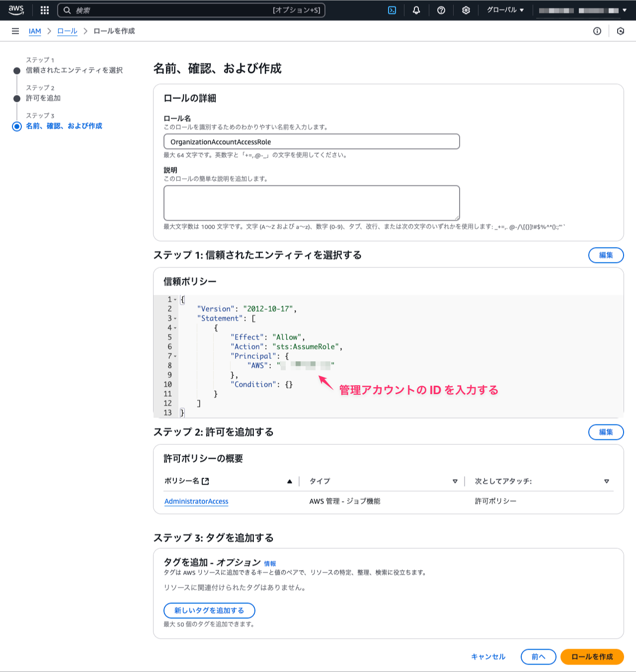Click the AWS logo home icon
The image size is (636, 672).
click(x=16, y=10)
